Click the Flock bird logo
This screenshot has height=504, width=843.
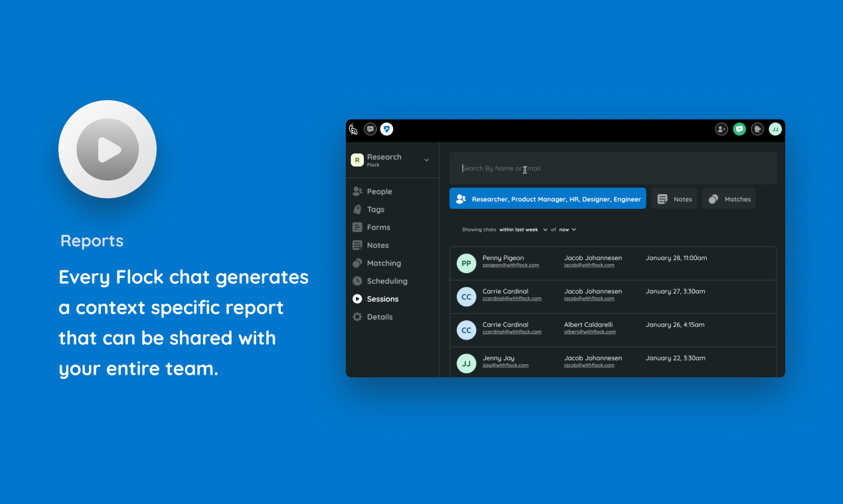click(354, 129)
